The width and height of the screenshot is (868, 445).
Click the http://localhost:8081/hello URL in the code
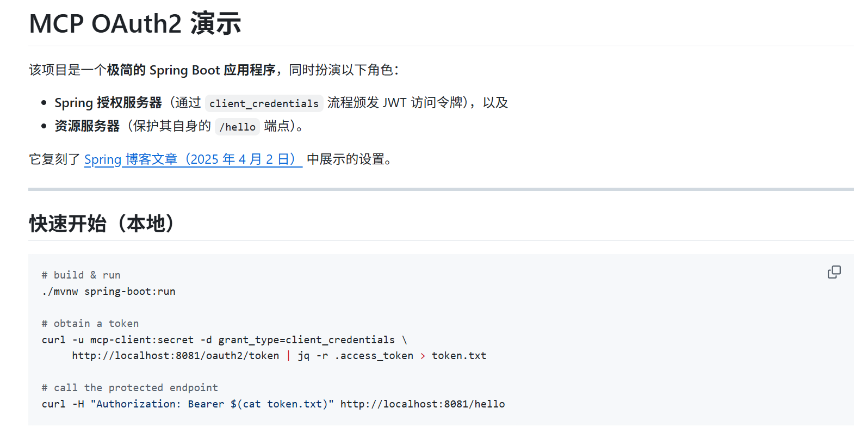[x=423, y=404]
